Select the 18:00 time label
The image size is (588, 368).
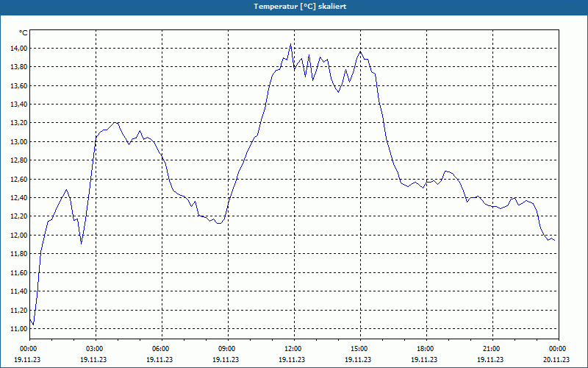426,349
